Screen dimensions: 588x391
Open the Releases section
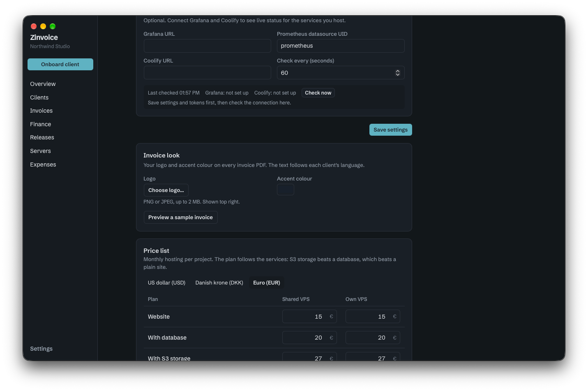pyautogui.click(x=42, y=137)
